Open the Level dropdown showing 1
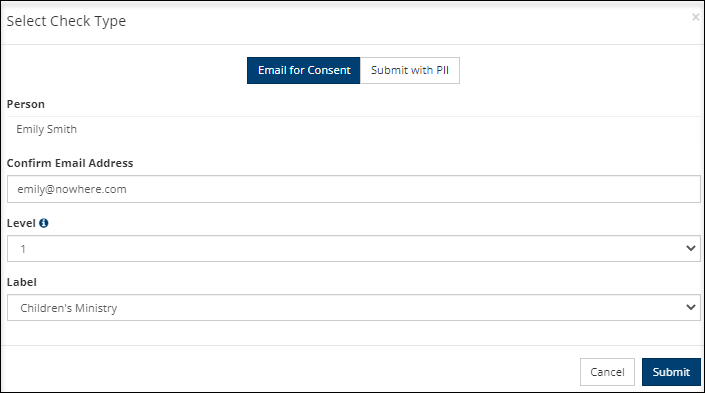The height and width of the screenshot is (393, 705). (353, 248)
